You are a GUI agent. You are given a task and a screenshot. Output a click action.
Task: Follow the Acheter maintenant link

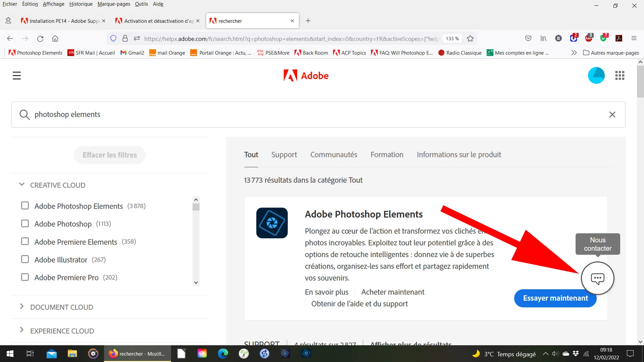click(x=392, y=292)
